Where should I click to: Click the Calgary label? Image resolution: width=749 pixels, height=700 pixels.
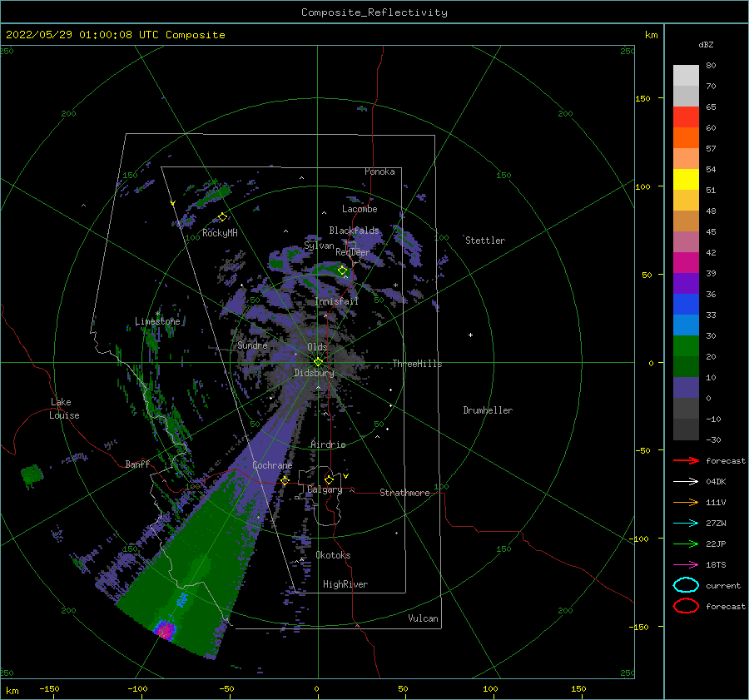[x=325, y=489]
